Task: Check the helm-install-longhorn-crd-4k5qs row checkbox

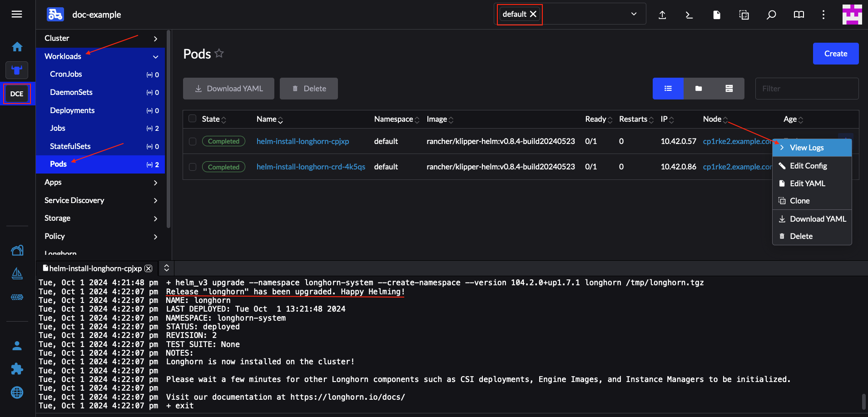Action: 193,167
